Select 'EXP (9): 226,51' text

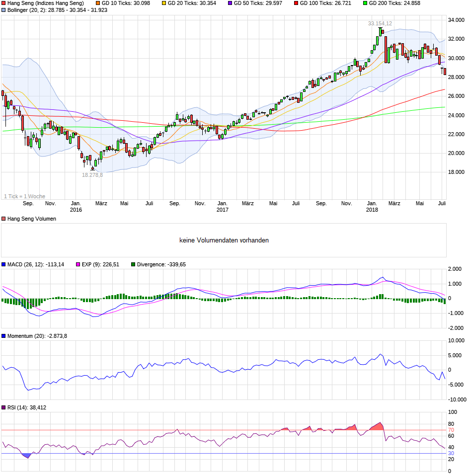click(100, 265)
